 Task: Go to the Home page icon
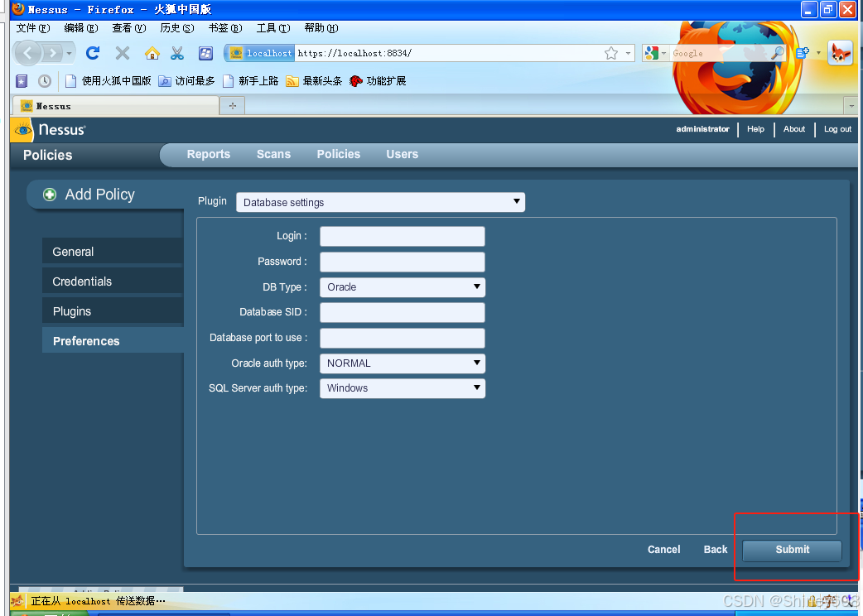[x=152, y=53]
